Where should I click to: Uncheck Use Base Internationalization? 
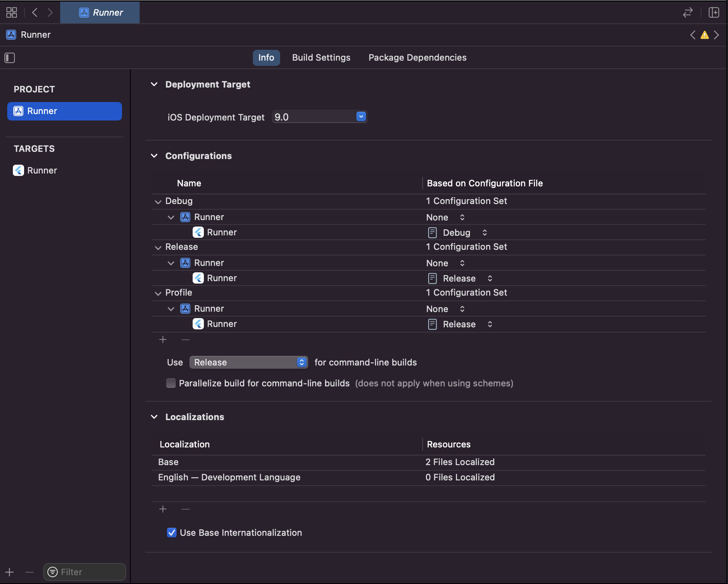[172, 533]
